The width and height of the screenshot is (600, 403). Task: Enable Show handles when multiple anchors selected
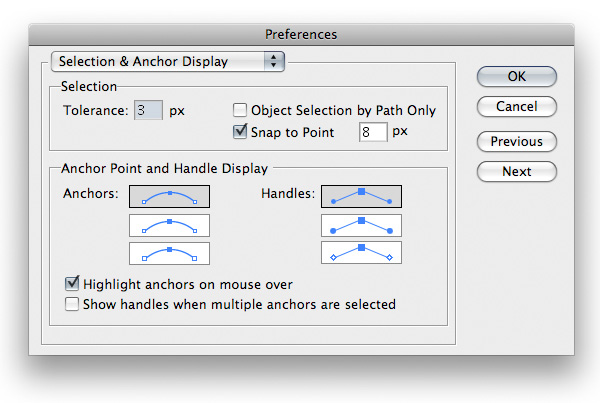pyautogui.click(x=72, y=304)
